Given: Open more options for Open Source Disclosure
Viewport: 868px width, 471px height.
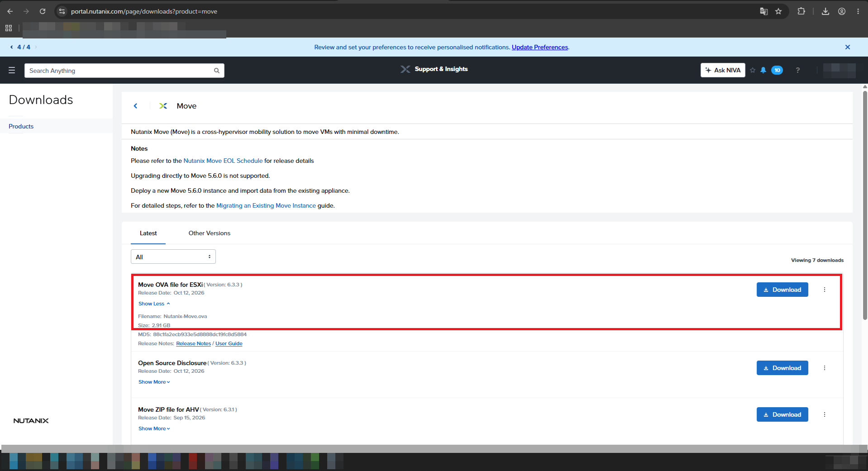Looking at the screenshot, I should pos(825,368).
